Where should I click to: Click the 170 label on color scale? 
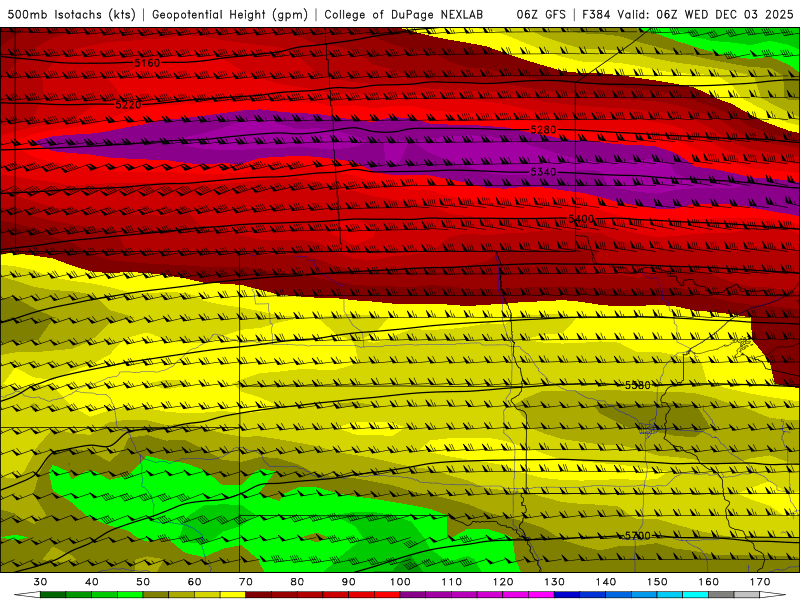(x=760, y=582)
